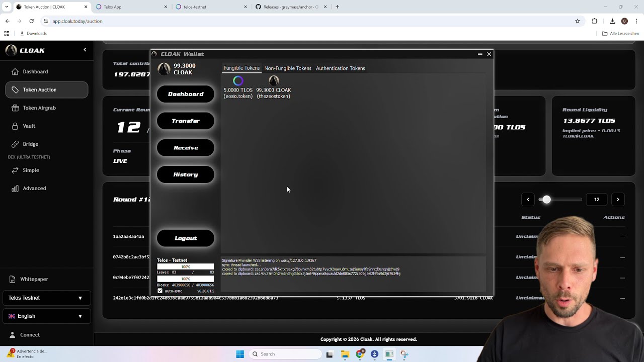Click the Leaves sync progress bar
This screenshot has height=362, width=644.
tap(186, 266)
